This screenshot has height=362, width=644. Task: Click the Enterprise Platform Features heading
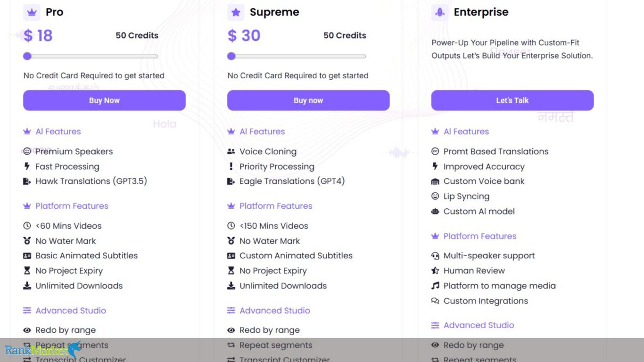pos(479,236)
